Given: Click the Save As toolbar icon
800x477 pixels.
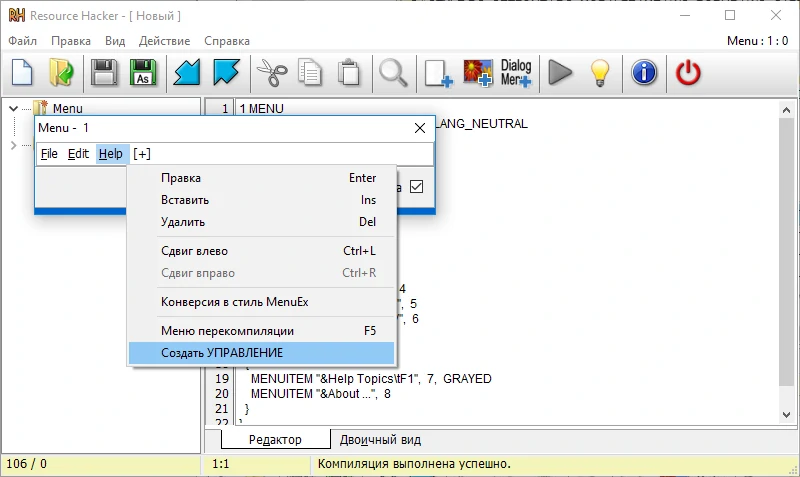Looking at the screenshot, I should pos(143,73).
